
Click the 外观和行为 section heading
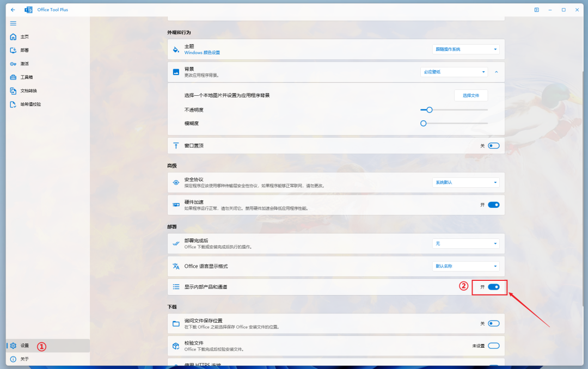(x=179, y=33)
